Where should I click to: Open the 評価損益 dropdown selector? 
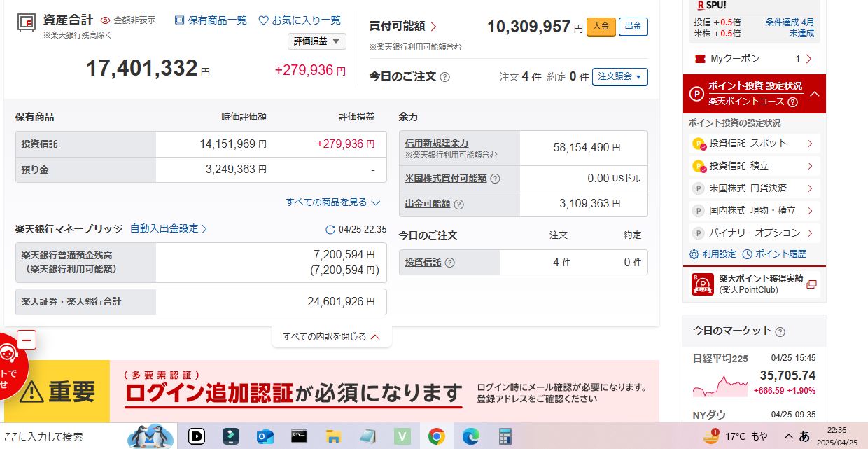317,41
